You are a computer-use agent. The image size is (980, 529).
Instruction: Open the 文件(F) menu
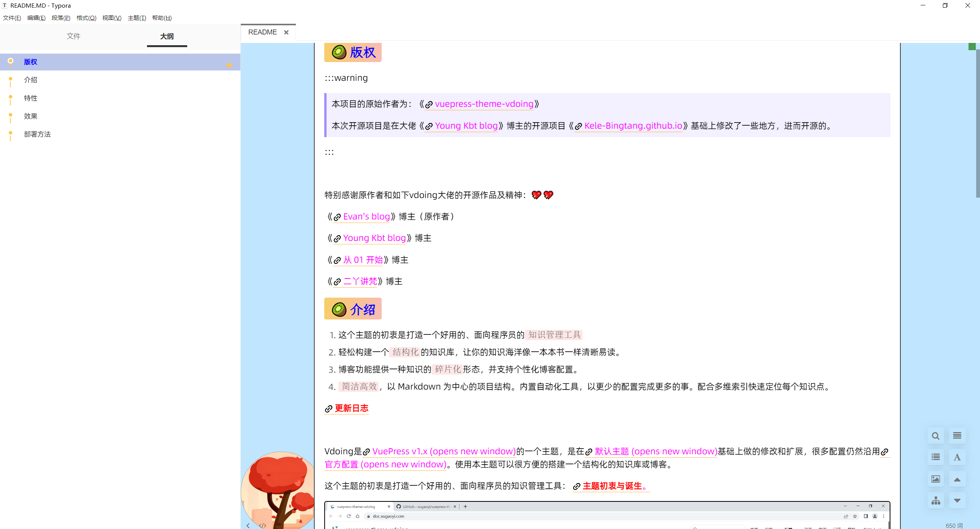(12, 18)
